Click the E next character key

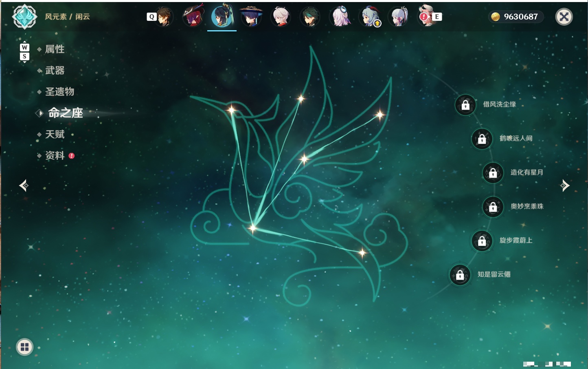(x=437, y=17)
